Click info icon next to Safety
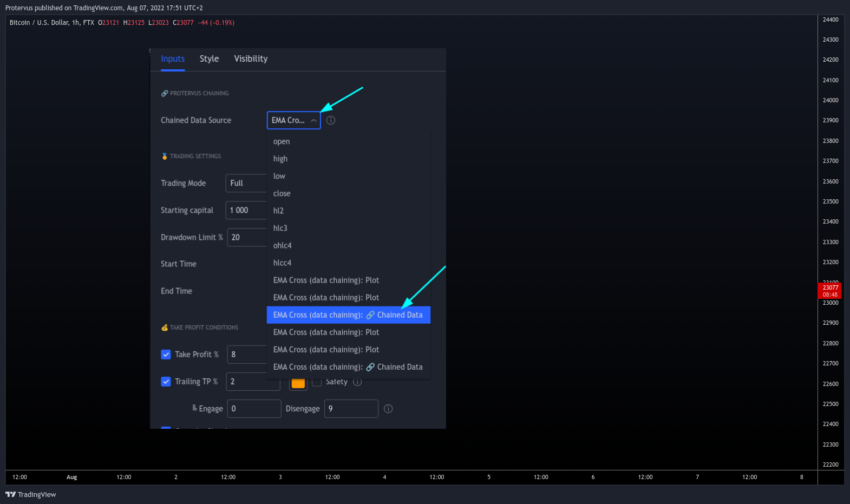Image resolution: width=850 pixels, height=504 pixels. (357, 382)
